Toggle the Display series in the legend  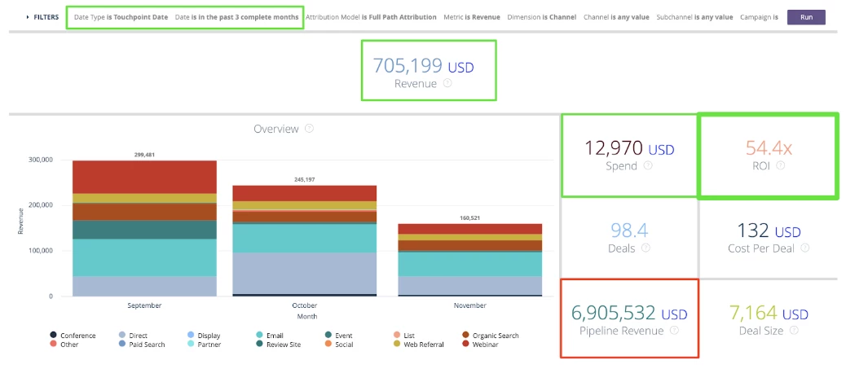[x=204, y=335]
